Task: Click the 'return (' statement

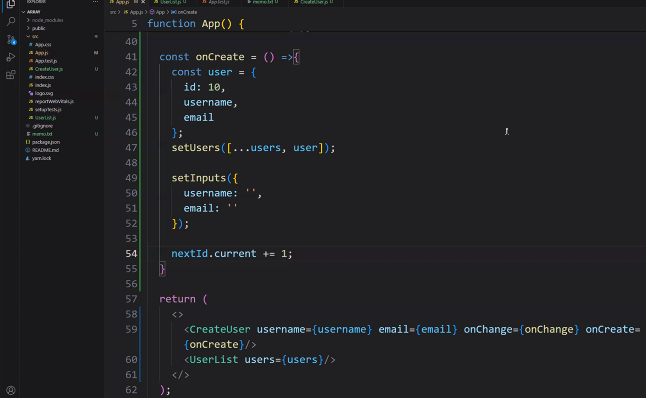Action: tap(183, 299)
